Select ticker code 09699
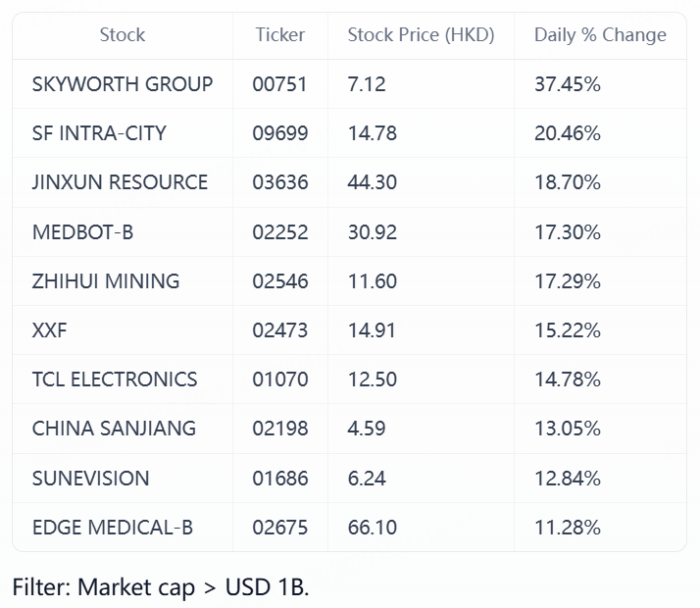This screenshot has width=700, height=608. pos(279,133)
